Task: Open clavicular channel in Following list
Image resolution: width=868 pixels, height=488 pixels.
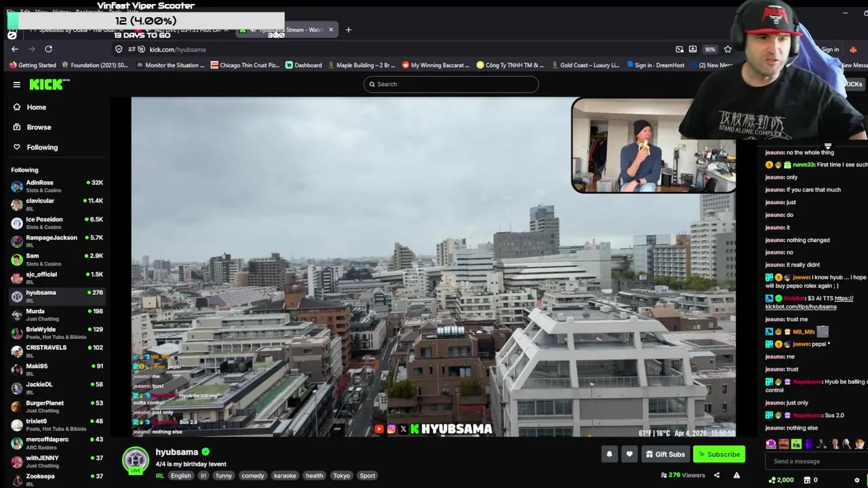Action: (57, 204)
